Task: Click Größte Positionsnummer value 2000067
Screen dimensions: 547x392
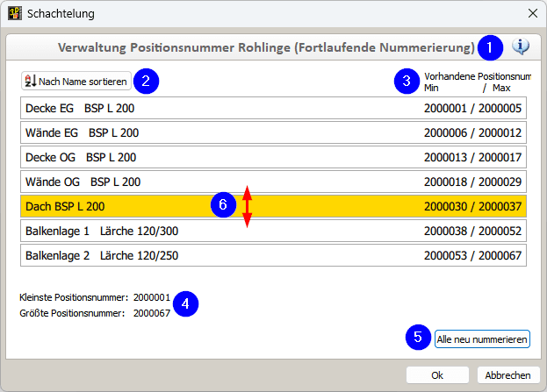Action: (x=152, y=313)
